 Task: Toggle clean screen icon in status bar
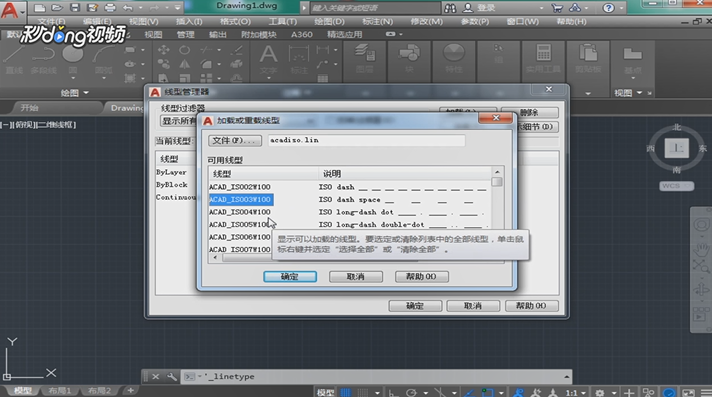click(x=688, y=392)
